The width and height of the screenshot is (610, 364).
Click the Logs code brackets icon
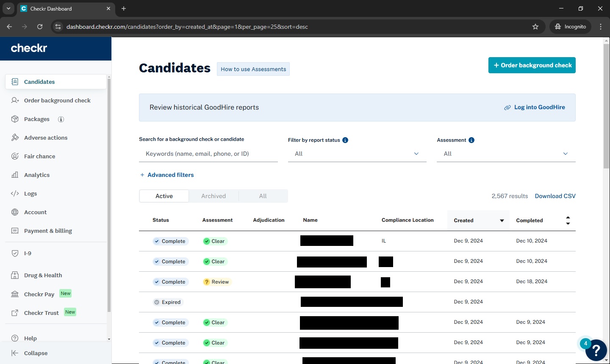15,193
